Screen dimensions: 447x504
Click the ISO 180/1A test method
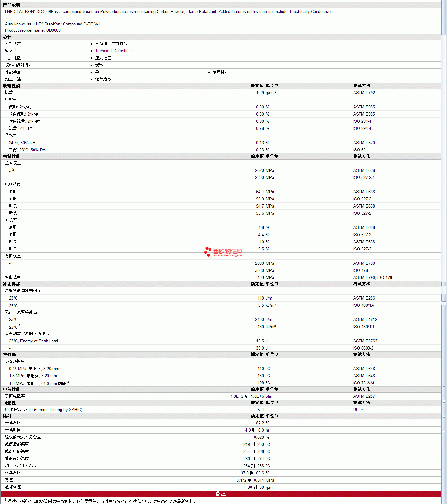[x=363, y=305]
